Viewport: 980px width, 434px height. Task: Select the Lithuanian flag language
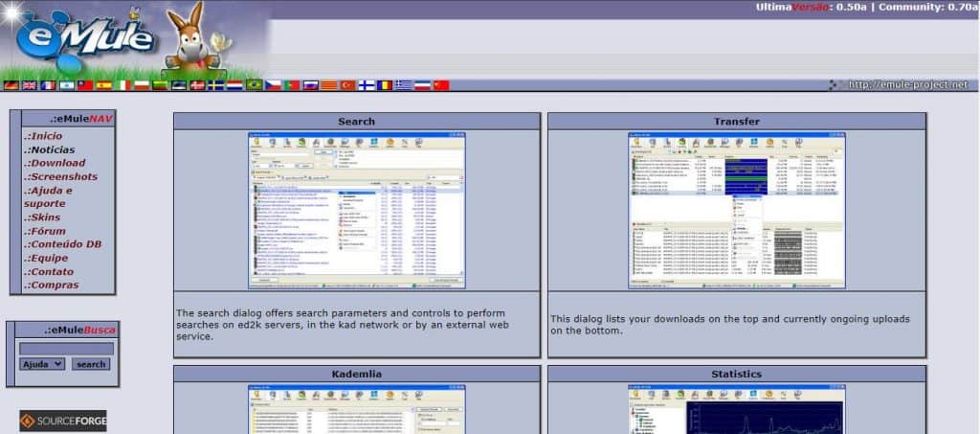pyautogui.click(x=161, y=85)
